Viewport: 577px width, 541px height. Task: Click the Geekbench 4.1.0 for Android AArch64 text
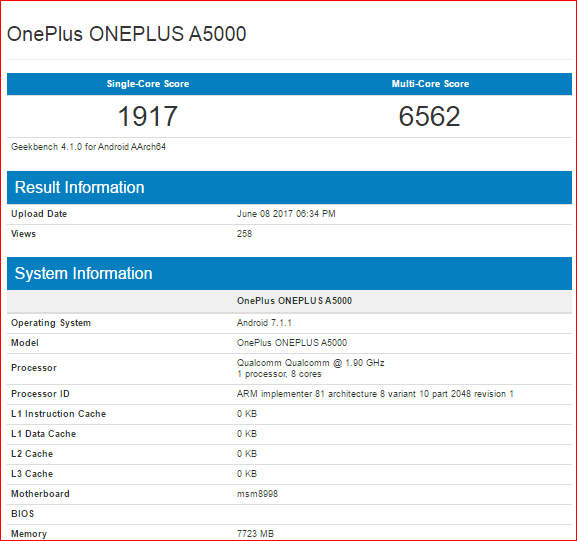[88, 147]
